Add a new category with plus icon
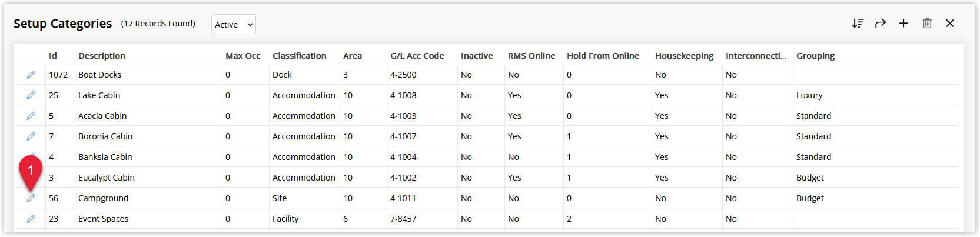Screen dimensions: 980x237 tap(903, 24)
